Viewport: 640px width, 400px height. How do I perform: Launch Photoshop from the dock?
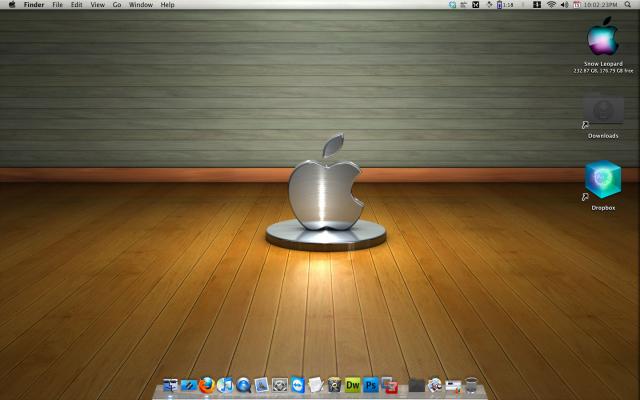point(371,385)
